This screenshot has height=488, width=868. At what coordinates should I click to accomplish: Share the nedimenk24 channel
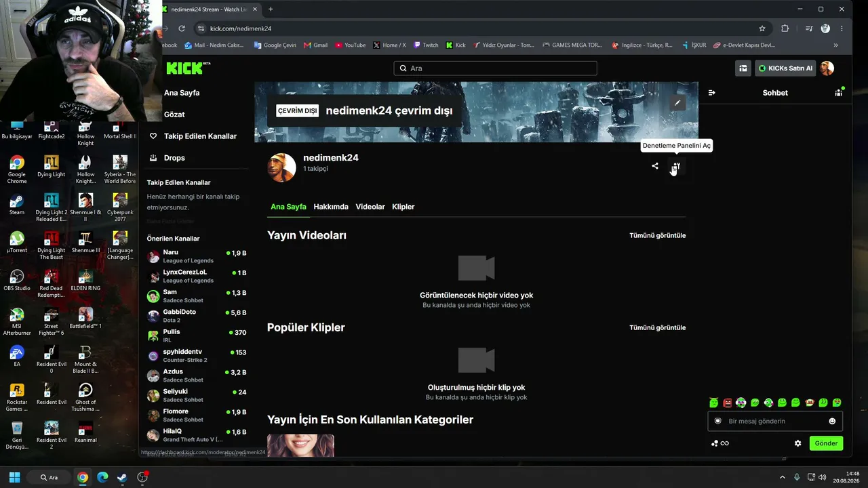pyautogui.click(x=655, y=166)
